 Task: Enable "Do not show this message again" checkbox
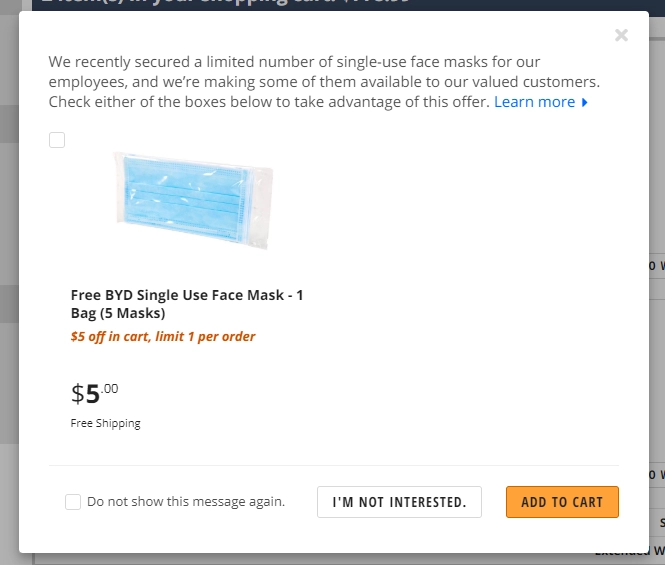tap(73, 502)
